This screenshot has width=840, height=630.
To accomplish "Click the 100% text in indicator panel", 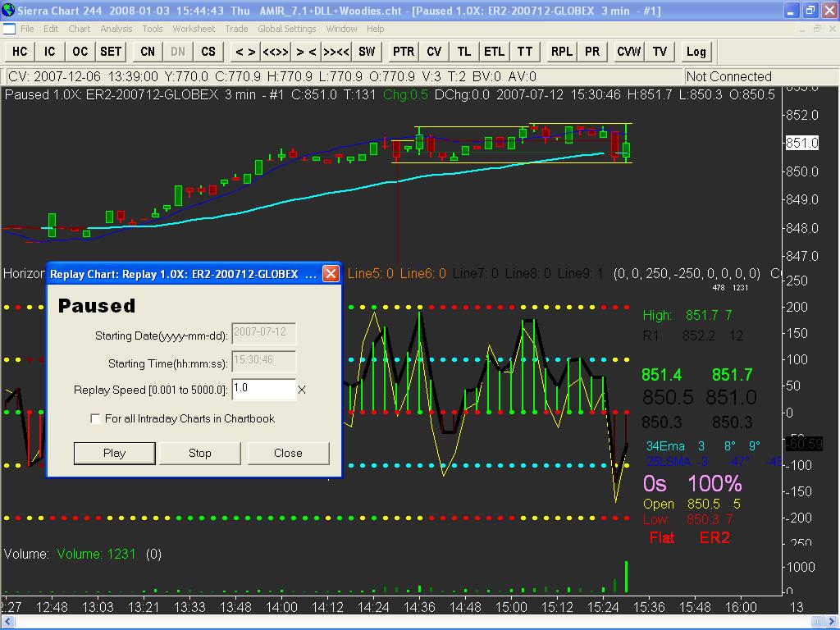I will click(714, 484).
